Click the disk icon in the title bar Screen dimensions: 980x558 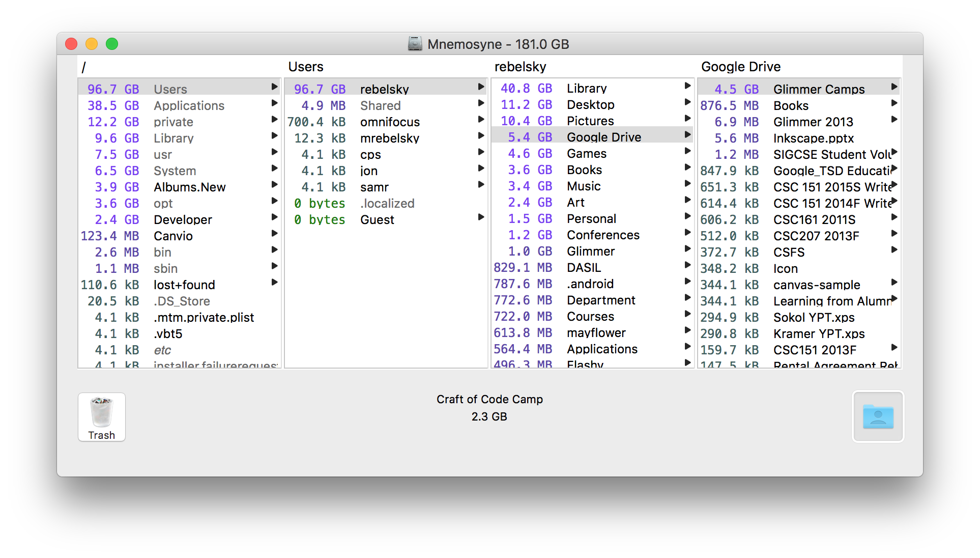point(416,44)
